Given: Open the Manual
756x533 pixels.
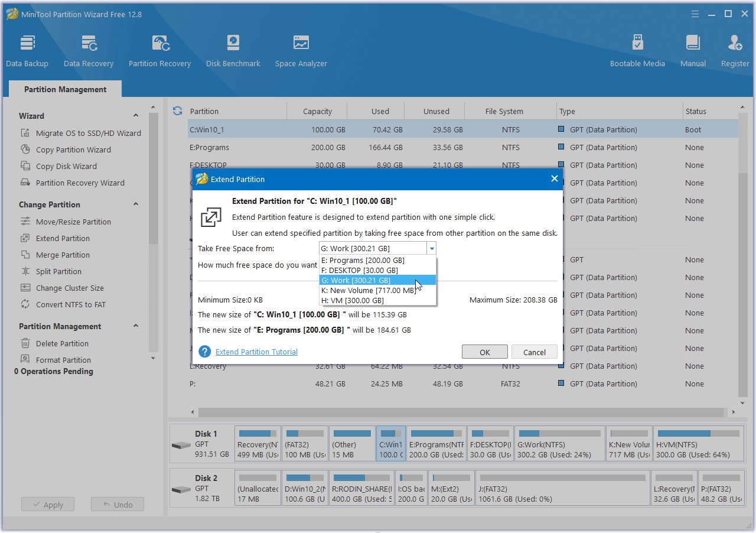Looking at the screenshot, I should tap(692, 50).
